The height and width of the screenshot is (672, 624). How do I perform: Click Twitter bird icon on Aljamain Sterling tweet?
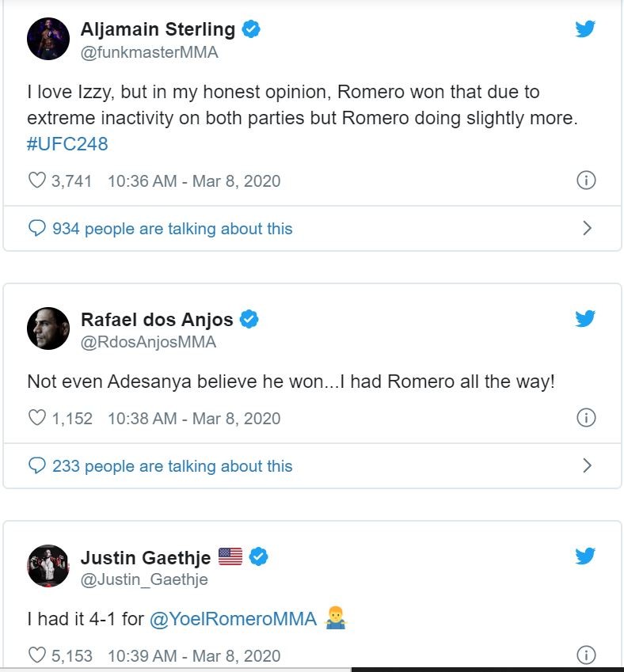coord(585,29)
